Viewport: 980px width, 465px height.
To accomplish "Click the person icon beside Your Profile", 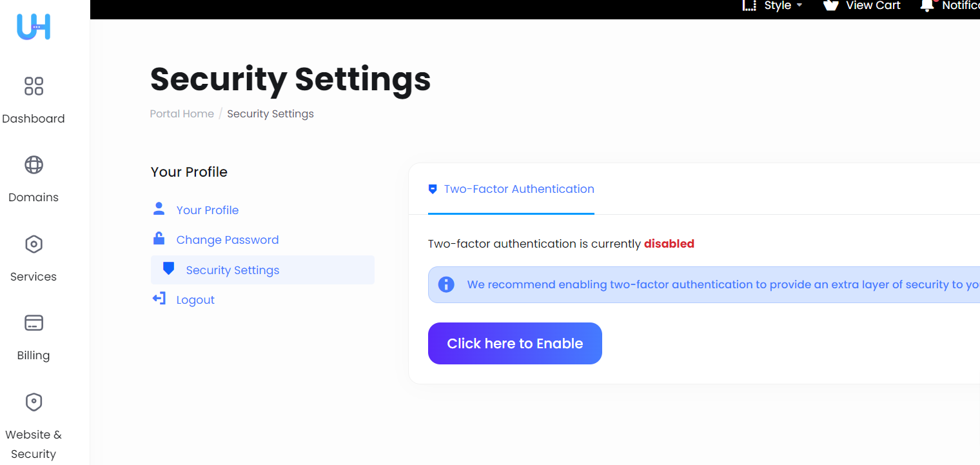I will pos(159,208).
